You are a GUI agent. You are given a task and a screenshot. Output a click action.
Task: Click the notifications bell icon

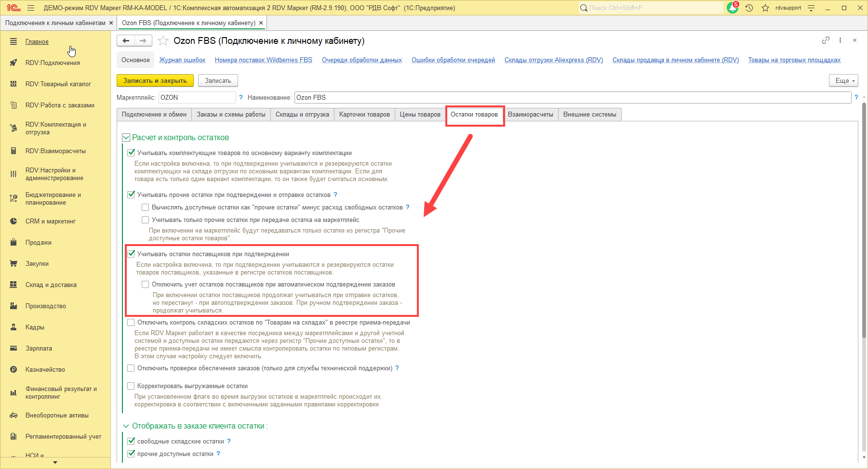click(x=732, y=8)
